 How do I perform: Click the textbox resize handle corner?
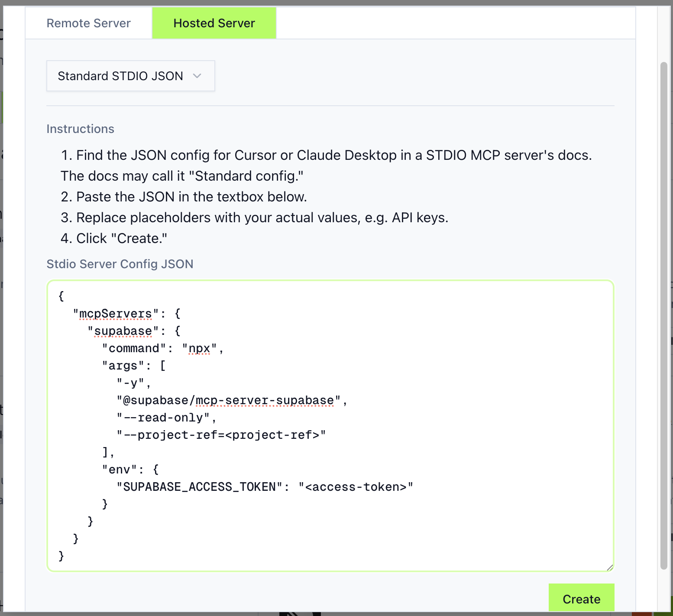pos(610,567)
